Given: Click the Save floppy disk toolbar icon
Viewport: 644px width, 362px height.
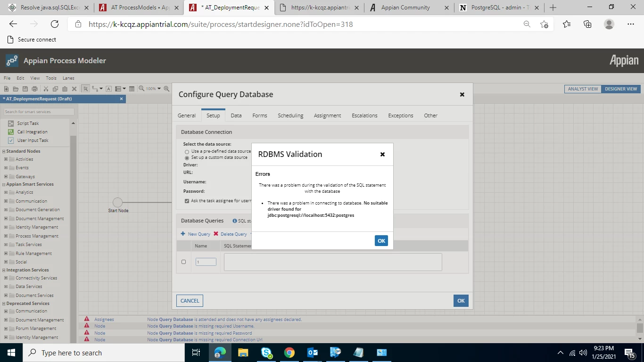Looking at the screenshot, I should pos(25,89).
